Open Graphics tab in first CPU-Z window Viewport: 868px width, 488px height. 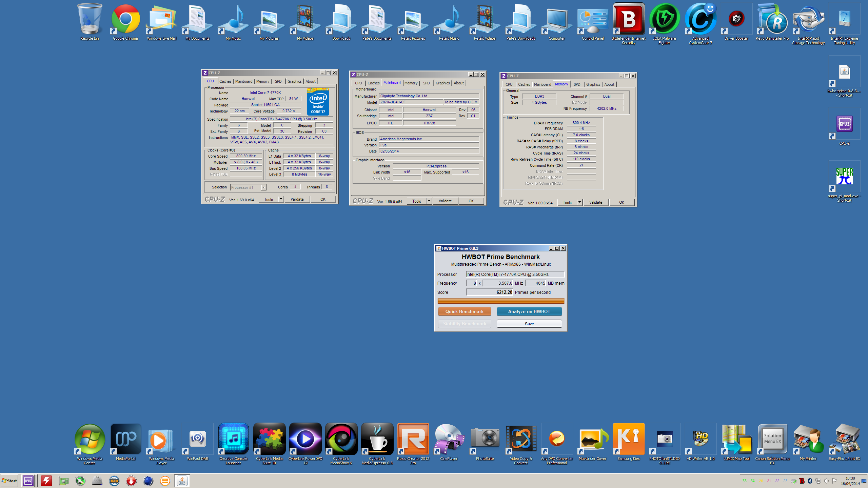pos(294,81)
